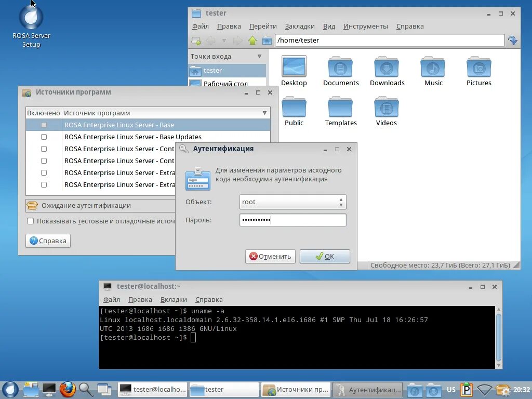Image resolution: width=532 pixels, height=399 pixels.
Task: Launch the file manager from the taskbar launcher
Action: click(31, 390)
